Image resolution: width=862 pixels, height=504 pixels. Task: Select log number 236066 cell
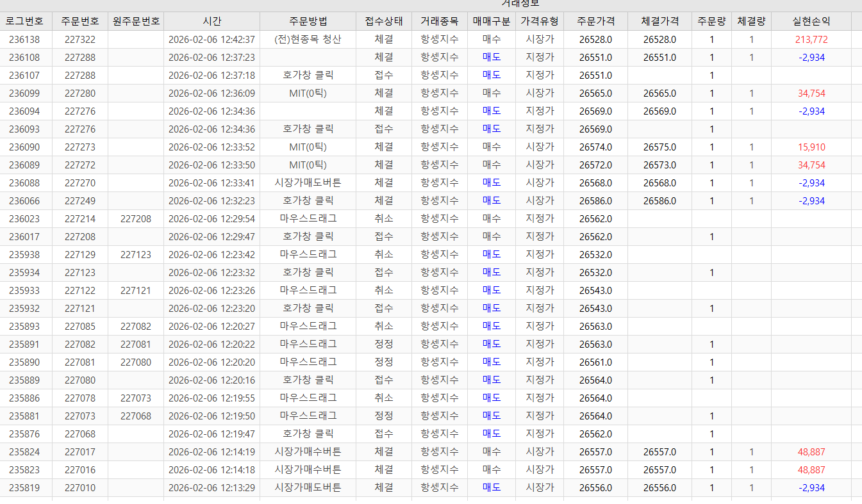(x=24, y=200)
